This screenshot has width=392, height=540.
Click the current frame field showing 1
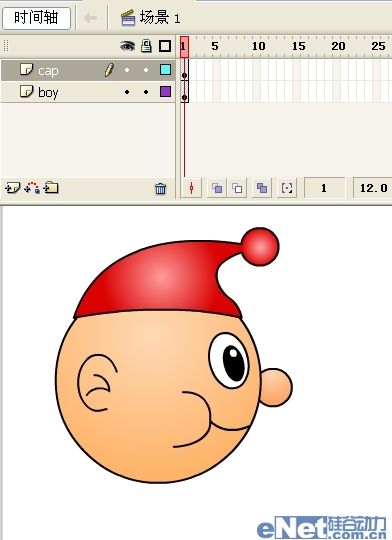pos(324,188)
